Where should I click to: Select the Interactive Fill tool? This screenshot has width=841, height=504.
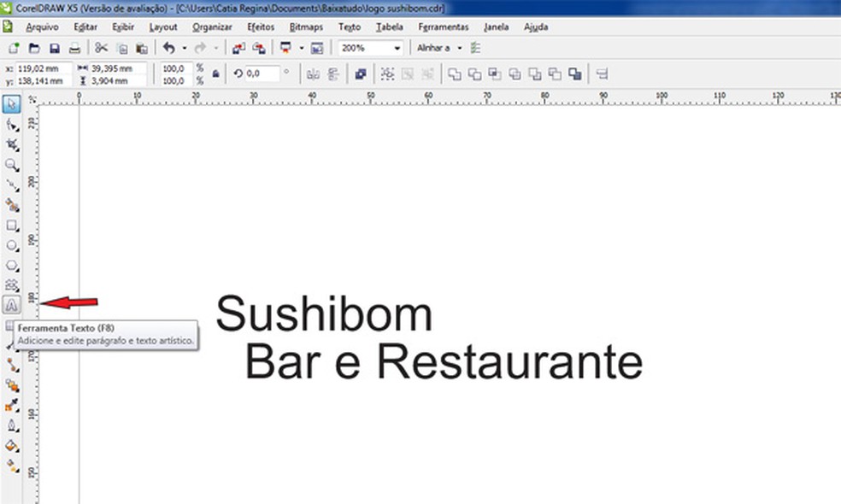click(12, 466)
